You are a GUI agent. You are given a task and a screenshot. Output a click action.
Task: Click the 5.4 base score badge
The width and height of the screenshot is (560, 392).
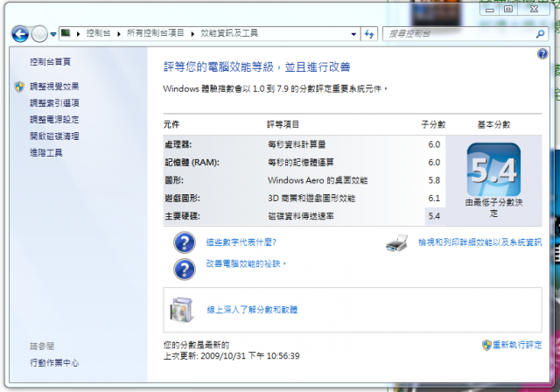pyautogui.click(x=493, y=170)
